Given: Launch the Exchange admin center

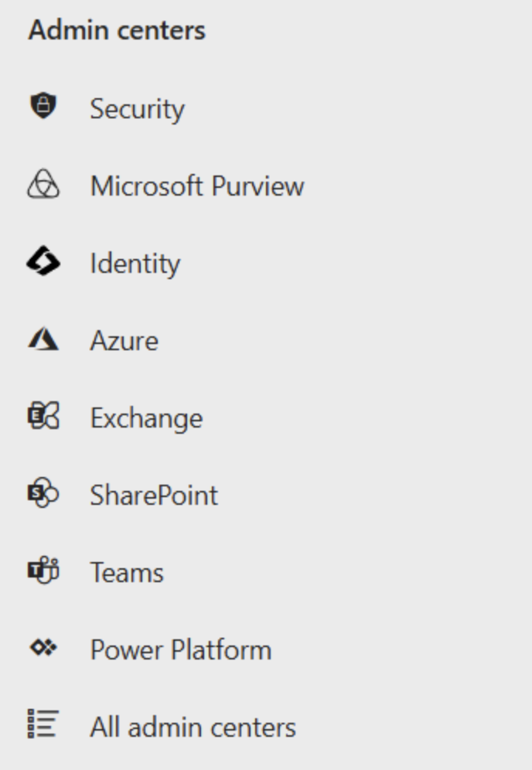Looking at the screenshot, I should [x=146, y=418].
